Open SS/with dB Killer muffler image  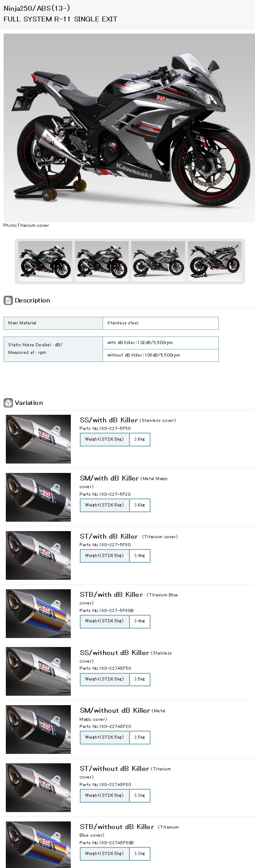[38, 439]
